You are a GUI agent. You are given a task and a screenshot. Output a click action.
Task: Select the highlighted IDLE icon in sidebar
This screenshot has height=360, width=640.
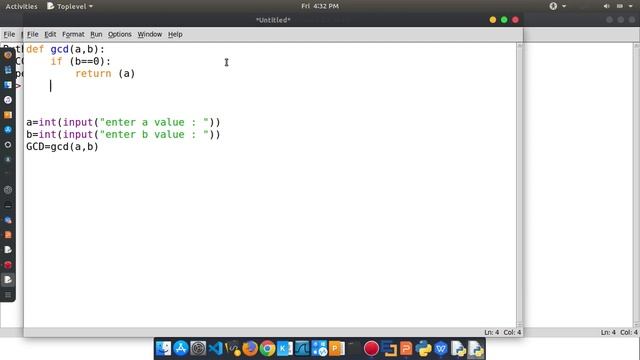[8, 280]
